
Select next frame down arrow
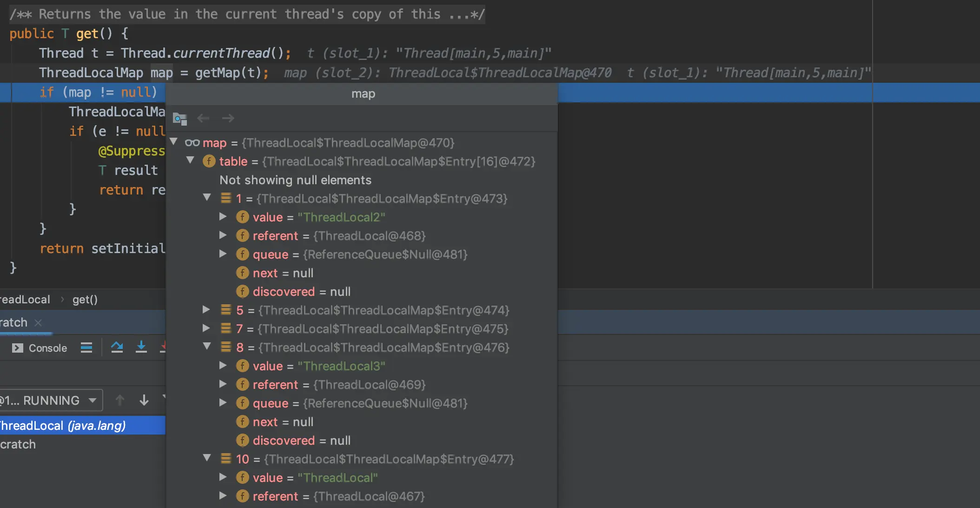[144, 400]
